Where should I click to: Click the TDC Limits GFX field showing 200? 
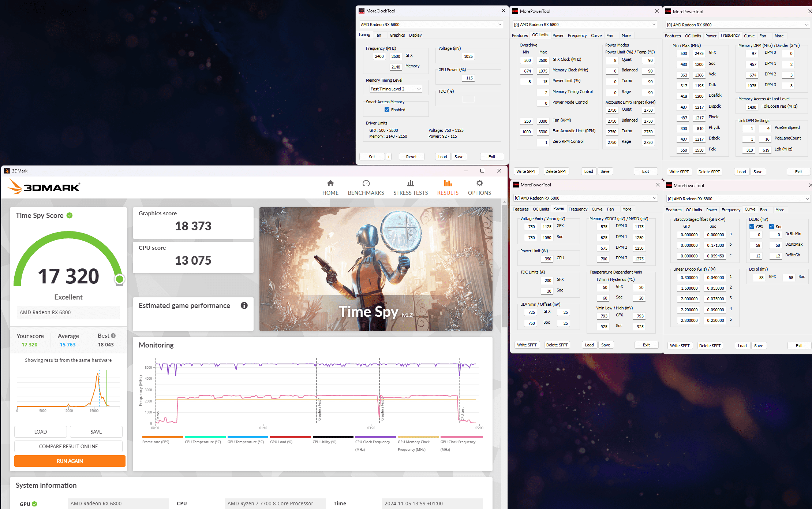[547, 280]
